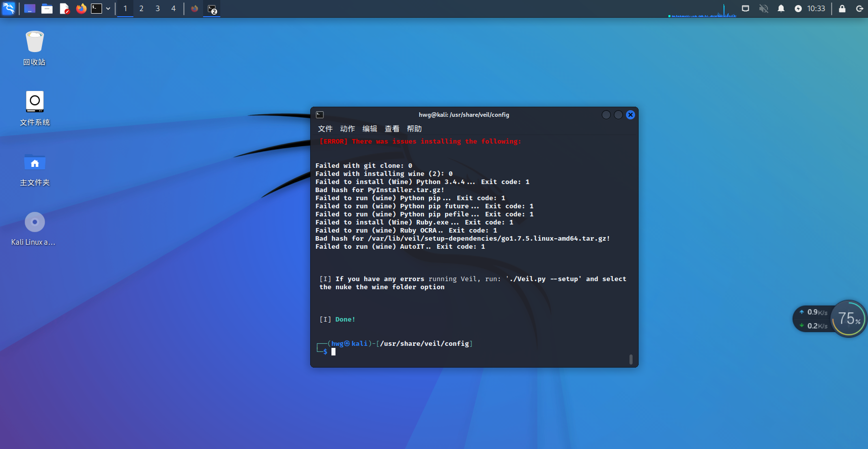Click the terminal prompt cursor after the $
Viewport: 868px width, 449px height.
[333, 352]
